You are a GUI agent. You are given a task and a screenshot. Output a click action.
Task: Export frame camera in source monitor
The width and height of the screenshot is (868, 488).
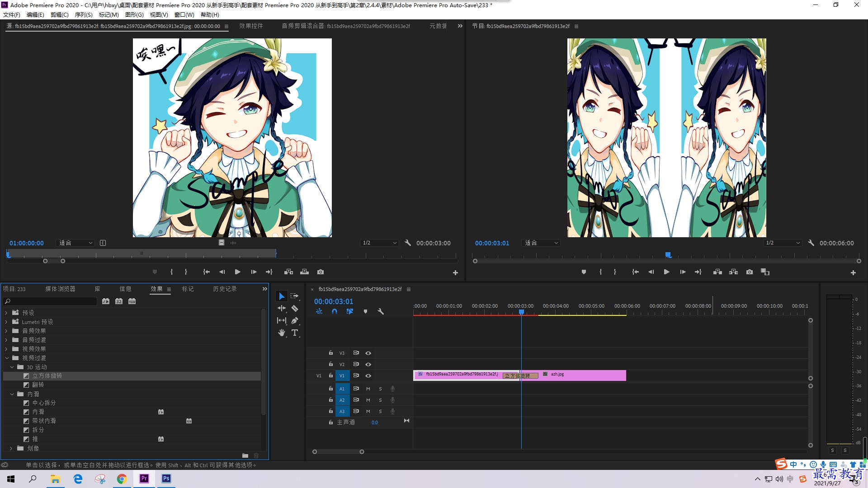coord(321,272)
